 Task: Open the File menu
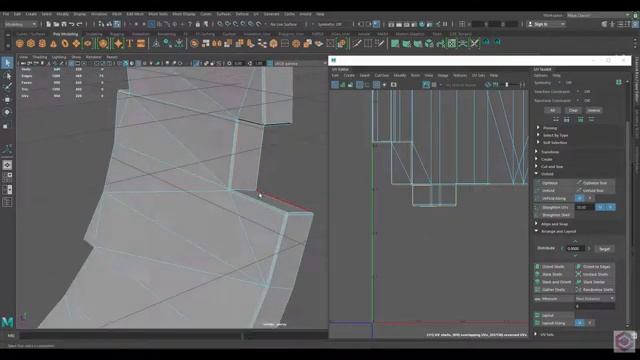pyautogui.click(x=6, y=14)
